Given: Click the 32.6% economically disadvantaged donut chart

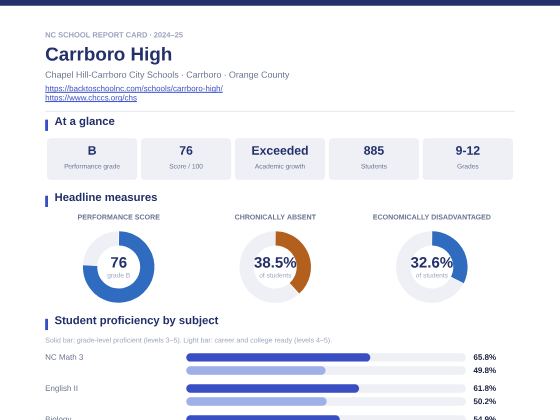Looking at the screenshot, I should [x=432, y=267].
